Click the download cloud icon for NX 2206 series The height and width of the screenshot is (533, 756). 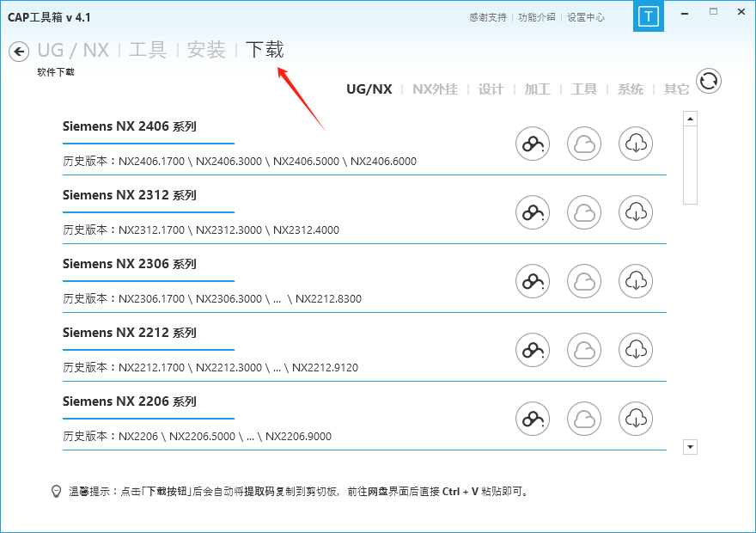[x=636, y=419]
